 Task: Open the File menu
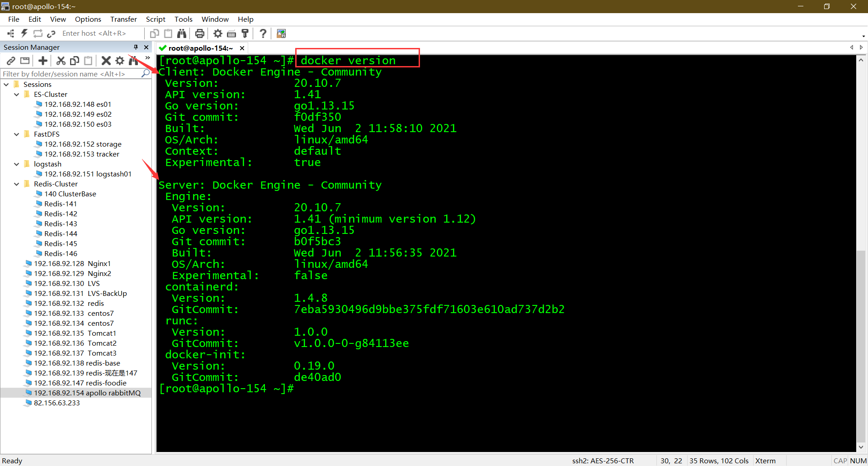click(14, 19)
